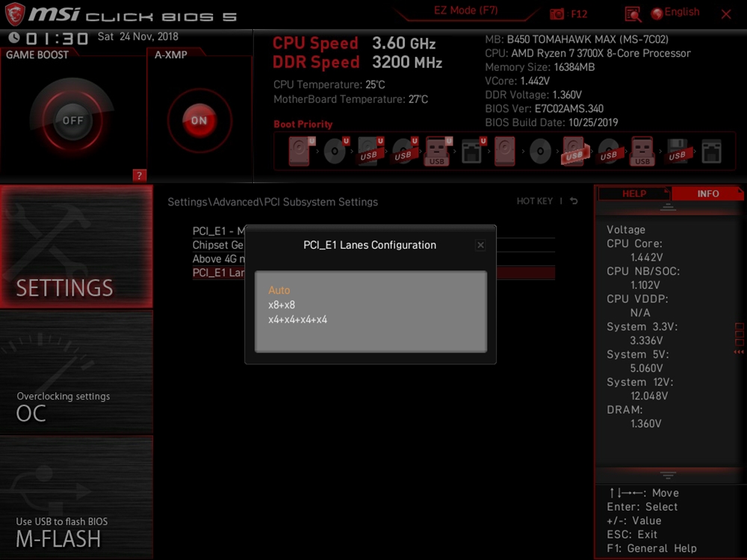This screenshot has width=747, height=560.
Task: Choose x8+x8 lanes option
Action: click(x=282, y=305)
